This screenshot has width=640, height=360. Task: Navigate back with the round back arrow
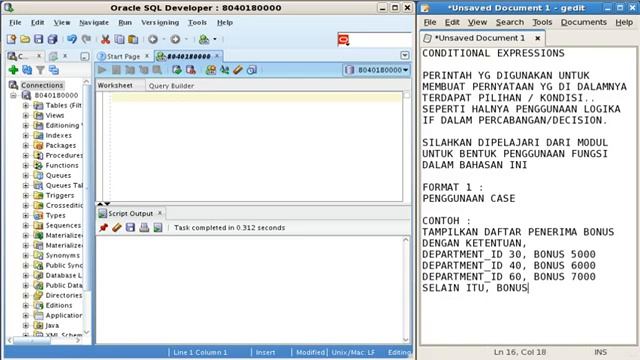coord(153,39)
